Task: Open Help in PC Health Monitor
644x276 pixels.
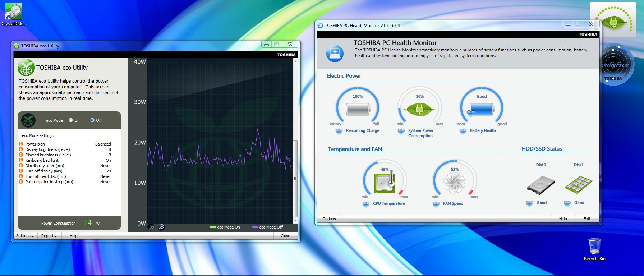Action: (x=563, y=219)
